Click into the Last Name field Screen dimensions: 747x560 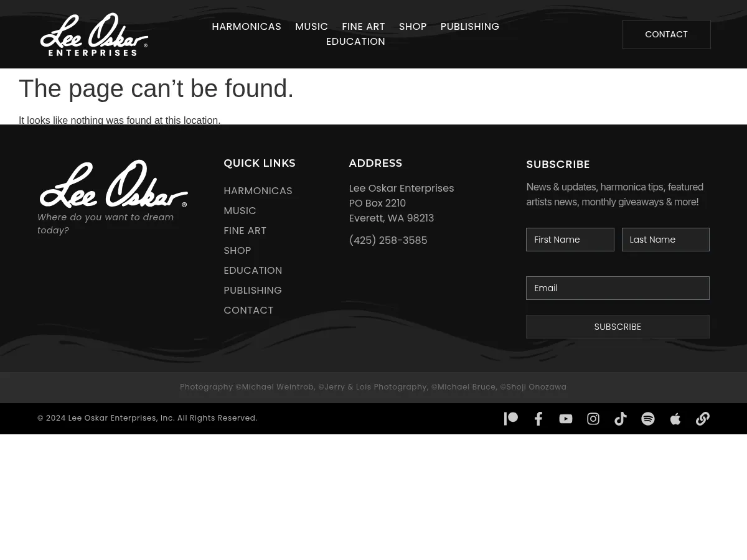click(665, 240)
